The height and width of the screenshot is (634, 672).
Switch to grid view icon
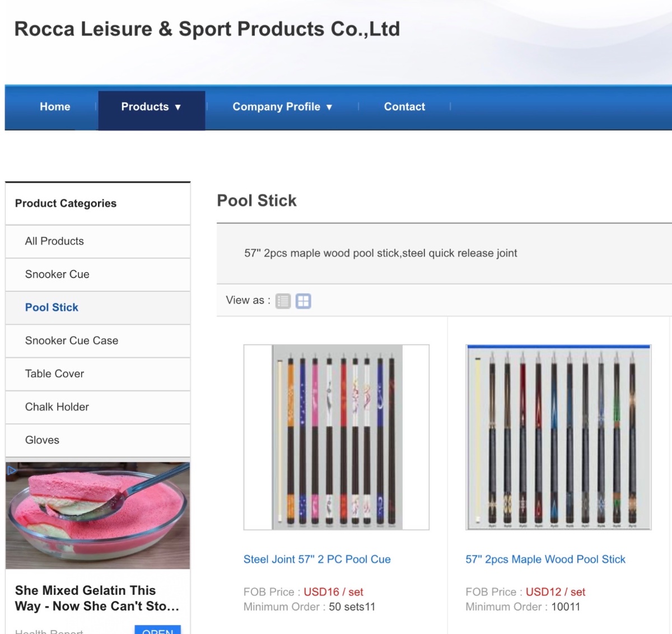click(303, 301)
